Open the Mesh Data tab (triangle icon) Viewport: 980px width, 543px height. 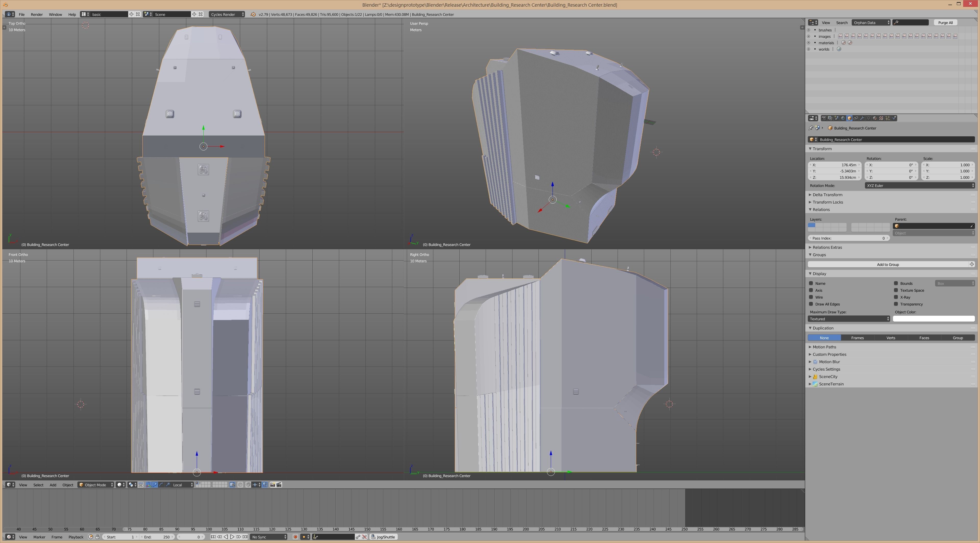868,118
